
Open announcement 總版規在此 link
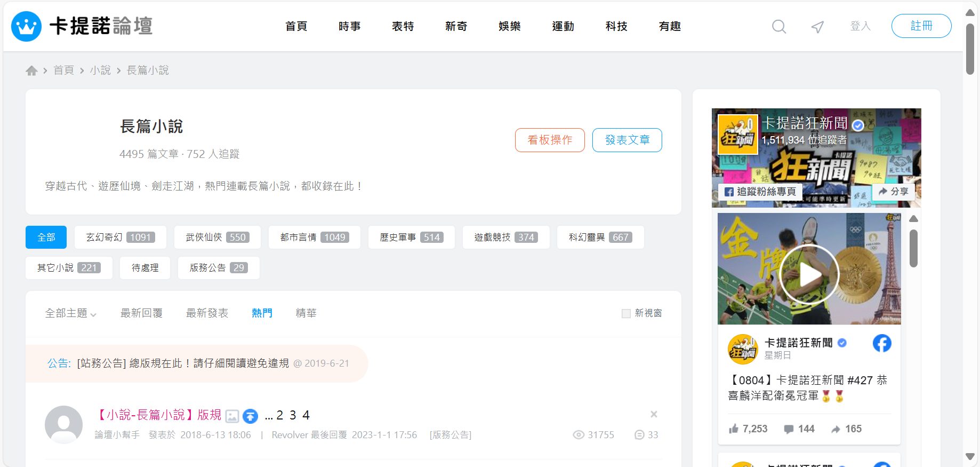point(183,363)
